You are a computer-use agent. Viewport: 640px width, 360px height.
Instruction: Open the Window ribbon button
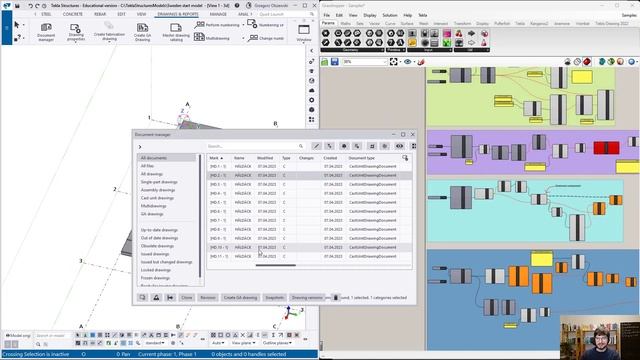pyautogui.click(x=304, y=33)
